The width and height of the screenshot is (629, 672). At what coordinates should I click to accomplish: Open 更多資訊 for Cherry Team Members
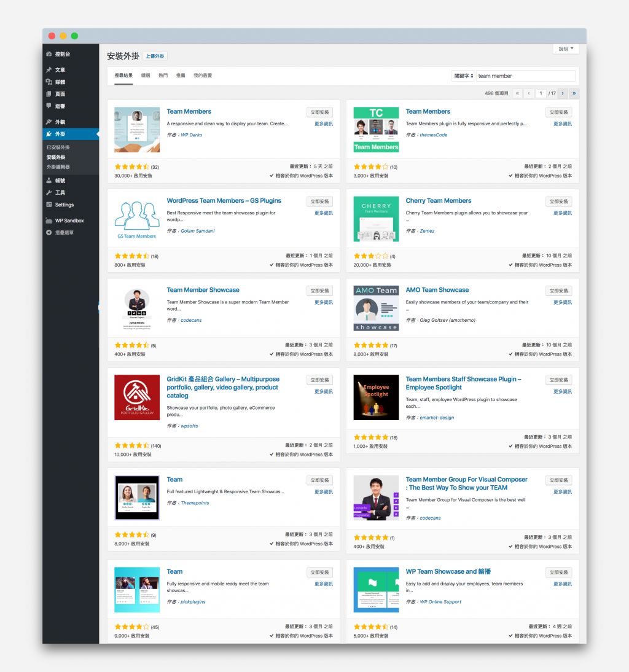(563, 213)
